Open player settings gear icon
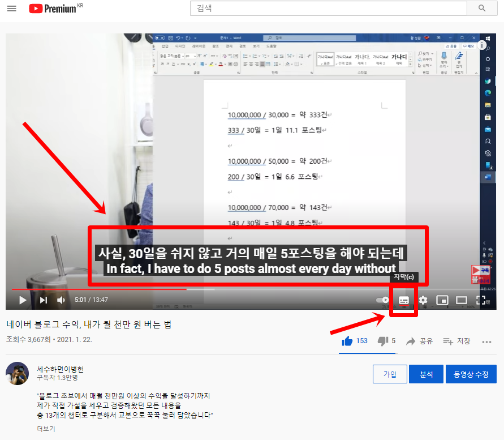Screen dimensions: 504x440 click(x=423, y=300)
